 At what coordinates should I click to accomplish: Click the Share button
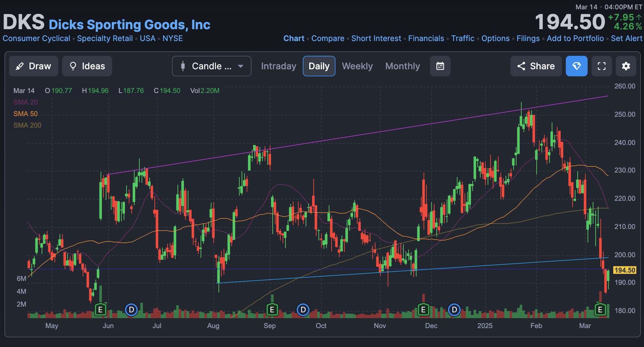pos(536,66)
